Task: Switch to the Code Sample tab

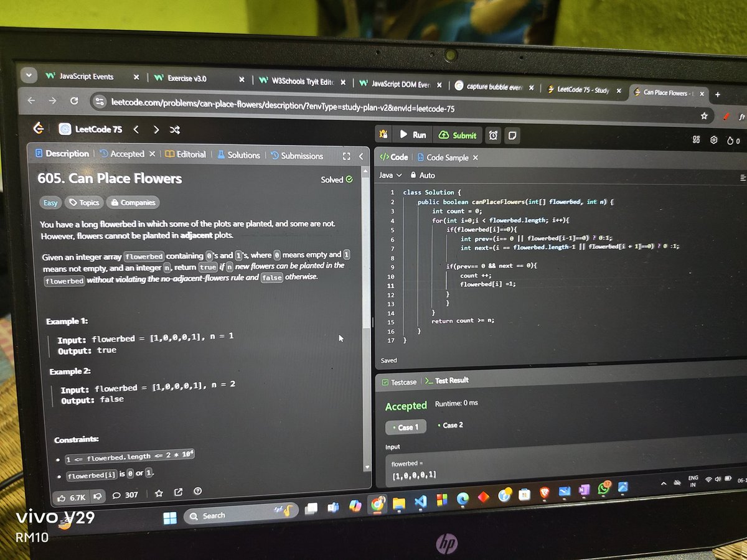Action: click(443, 157)
